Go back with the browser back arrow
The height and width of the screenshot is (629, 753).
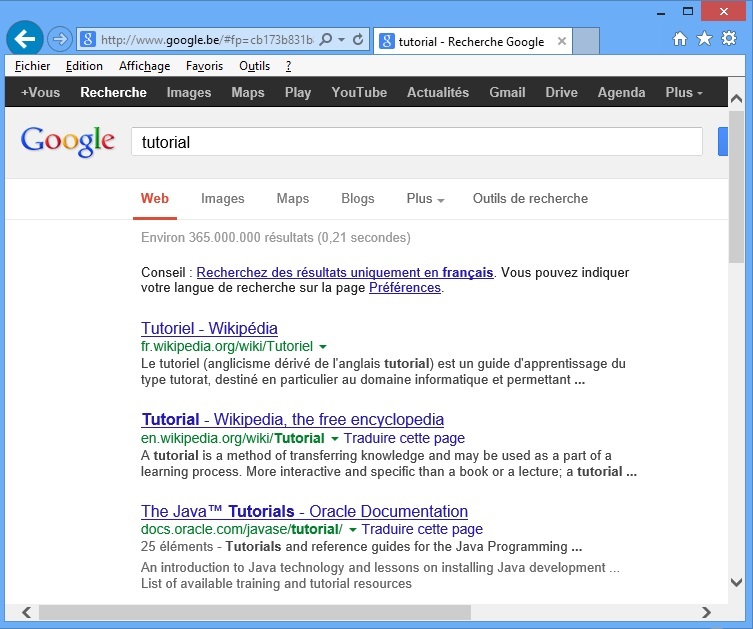click(x=24, y=39)
